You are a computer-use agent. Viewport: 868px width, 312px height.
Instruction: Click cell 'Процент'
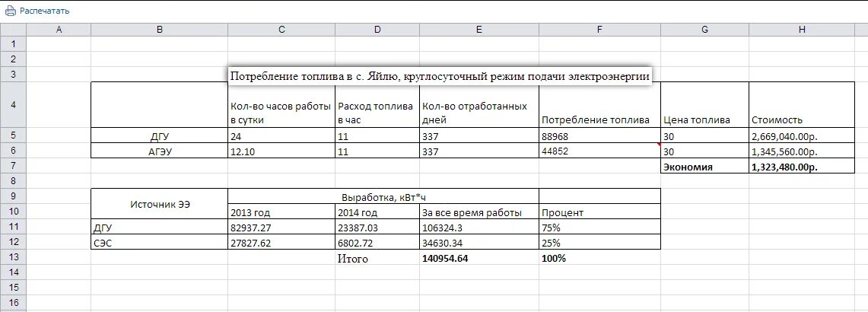coord(600,211)
